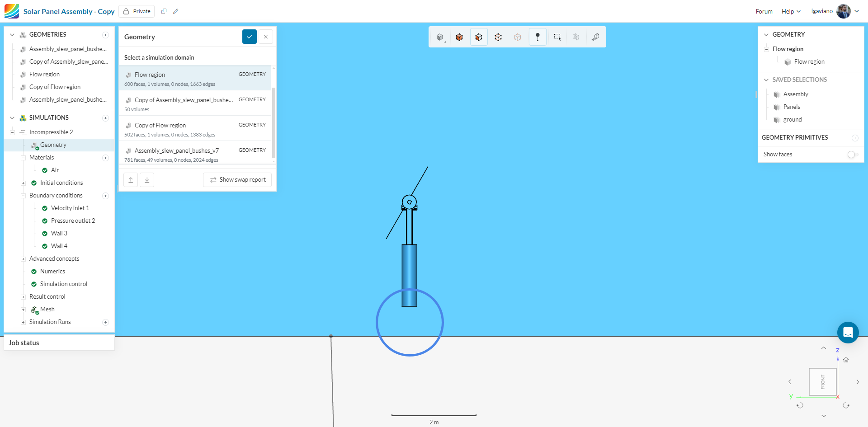Add a new geometry with plus icon
The image size is (868, 427).
[105, 35]
